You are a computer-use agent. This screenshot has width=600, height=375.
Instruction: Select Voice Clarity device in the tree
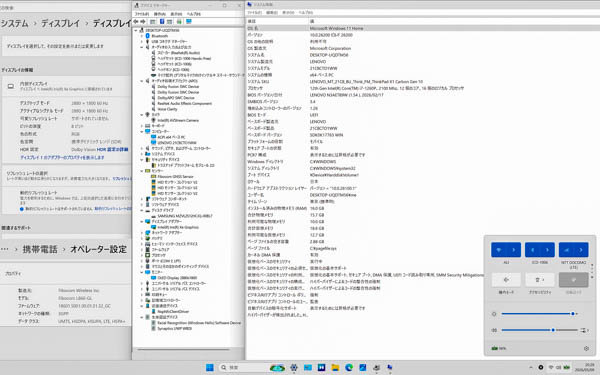[167, 109]
